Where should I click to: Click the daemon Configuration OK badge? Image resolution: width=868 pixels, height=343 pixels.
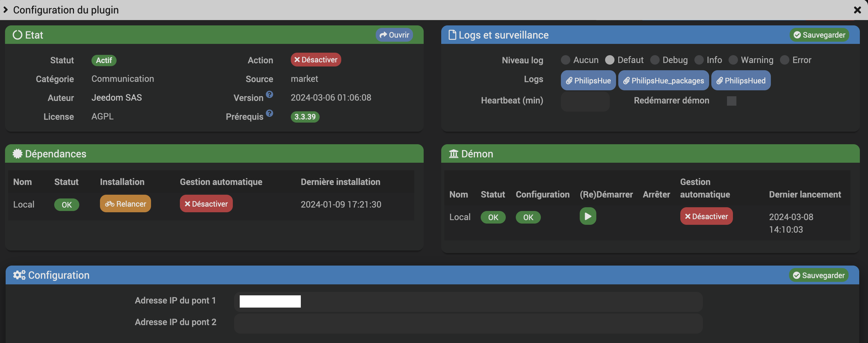point(528,217)
